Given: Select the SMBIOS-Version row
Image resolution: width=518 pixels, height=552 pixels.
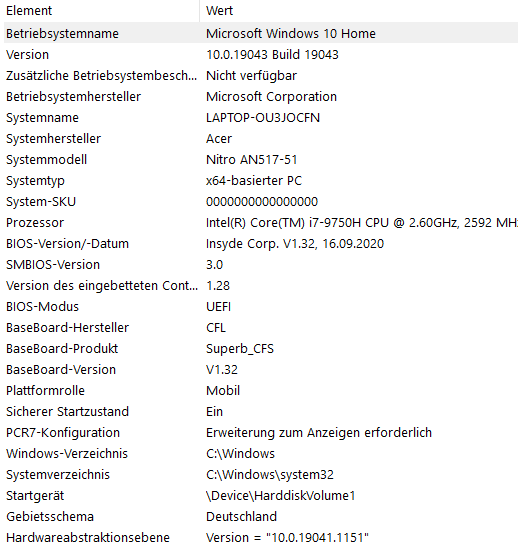Looking at the screenshot, I should click(x=261, y=264).
